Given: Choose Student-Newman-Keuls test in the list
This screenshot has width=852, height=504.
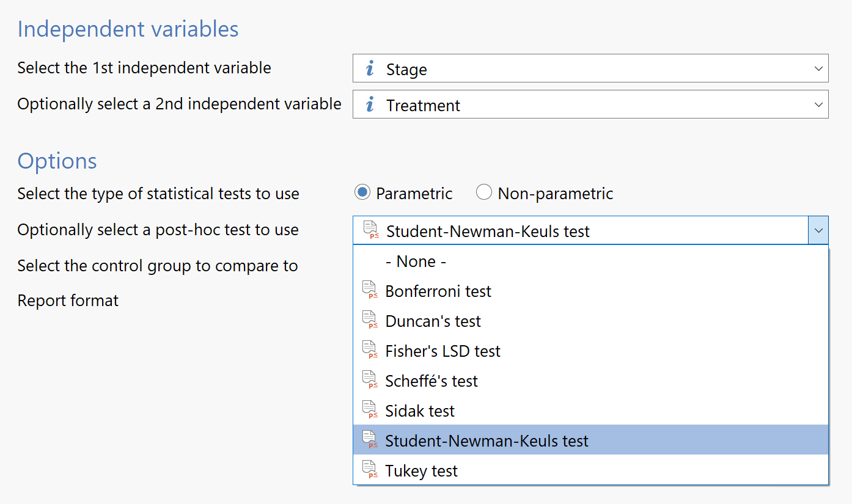Looking at the screenshot, I should [x=590, y=440].
